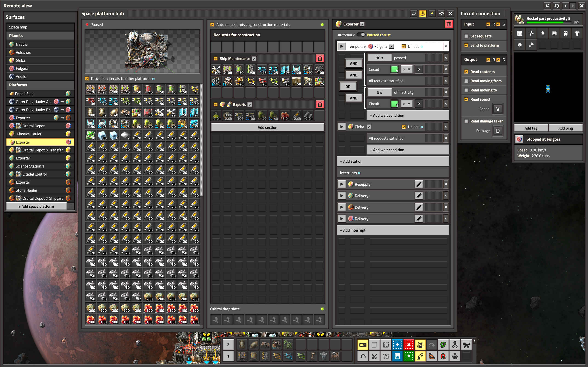This screenshot has width=588, height=367.
Task: Open Factoriopedia book icon
Action: point(554,33)
